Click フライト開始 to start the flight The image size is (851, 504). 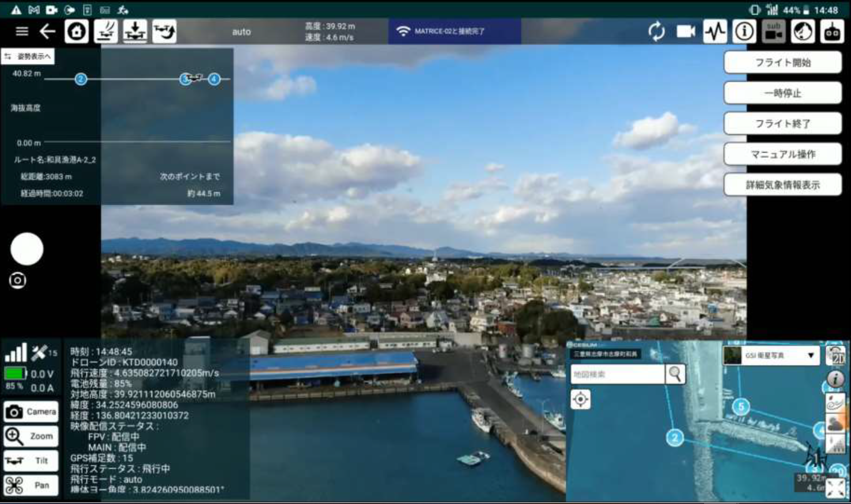click(x=782, y=62)
